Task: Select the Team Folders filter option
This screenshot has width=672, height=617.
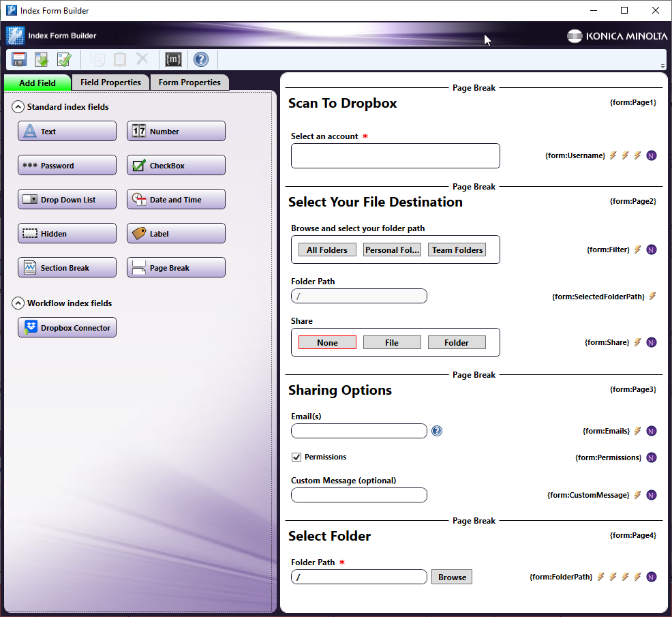Action: pyautogui.click(x=457, y=250)
